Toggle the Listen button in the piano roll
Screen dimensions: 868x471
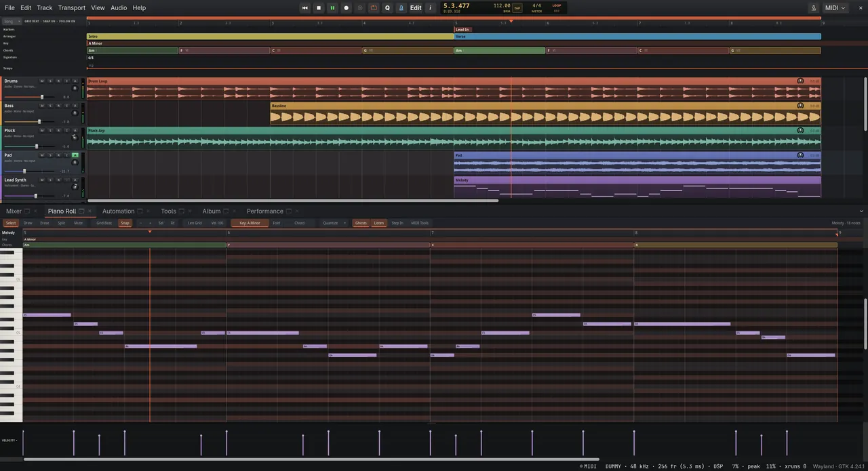tap(378, 223)
